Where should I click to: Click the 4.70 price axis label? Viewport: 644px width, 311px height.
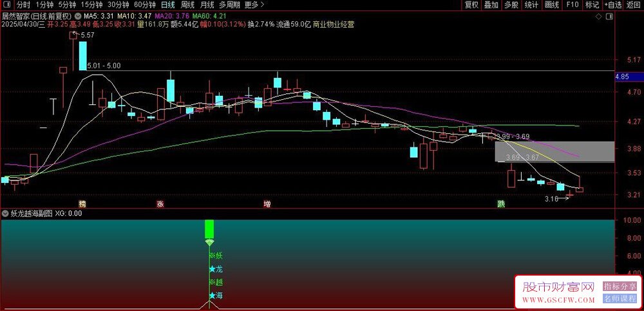[634, 91]
